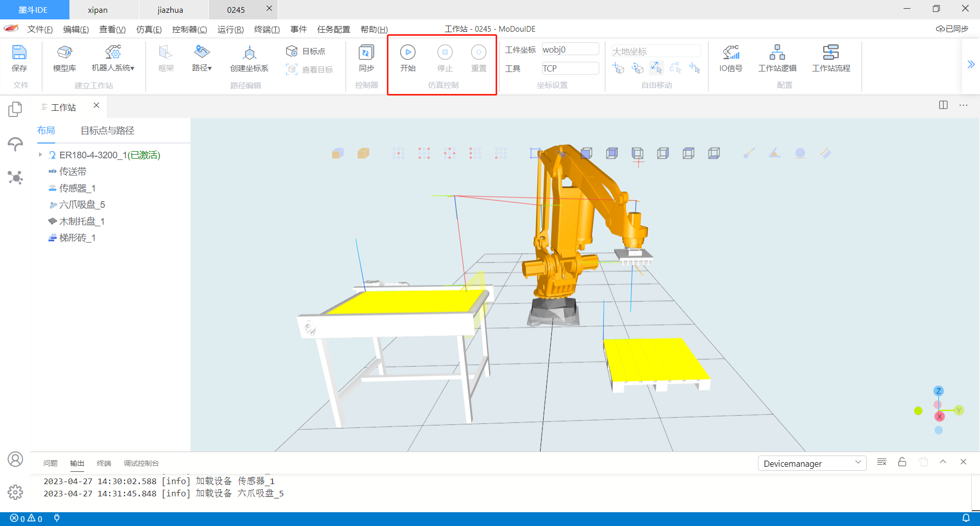The width and height of the screenshot is (980, 526).
Task: Open the 仿真(E) menu
Action: coord(149,30)
